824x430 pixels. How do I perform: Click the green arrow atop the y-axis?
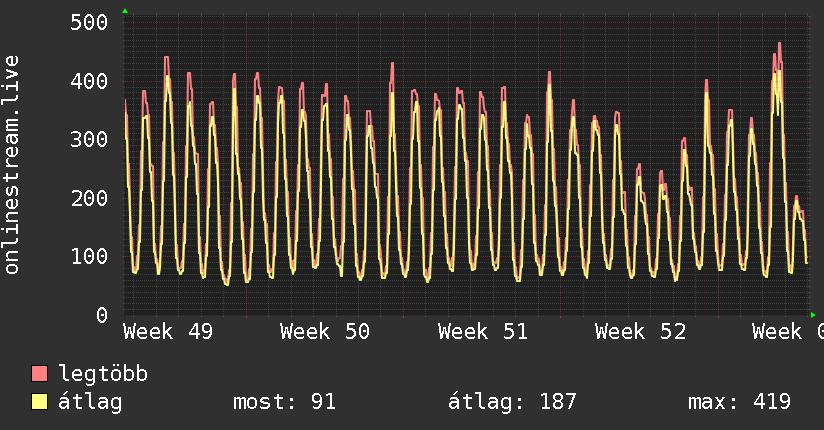(125, 11)
